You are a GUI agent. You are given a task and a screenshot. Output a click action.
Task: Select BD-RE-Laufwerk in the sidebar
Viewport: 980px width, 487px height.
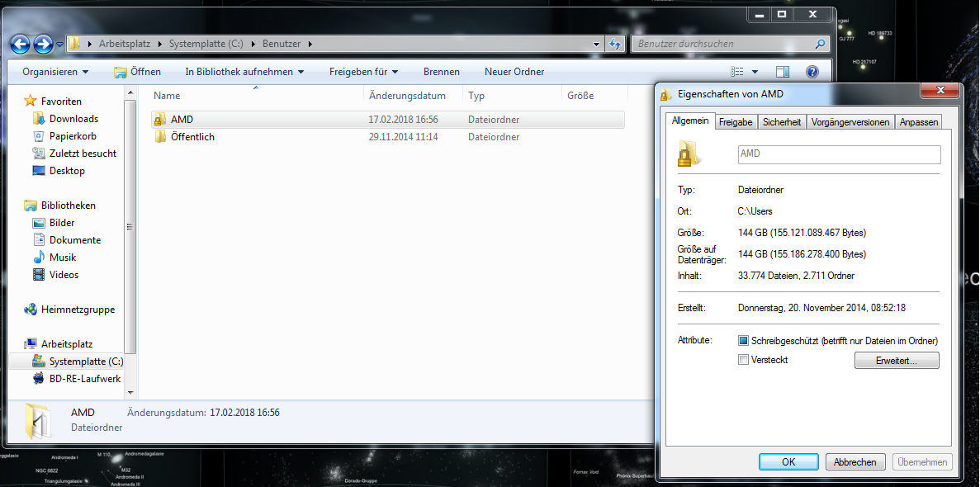[x=76, y=379]
